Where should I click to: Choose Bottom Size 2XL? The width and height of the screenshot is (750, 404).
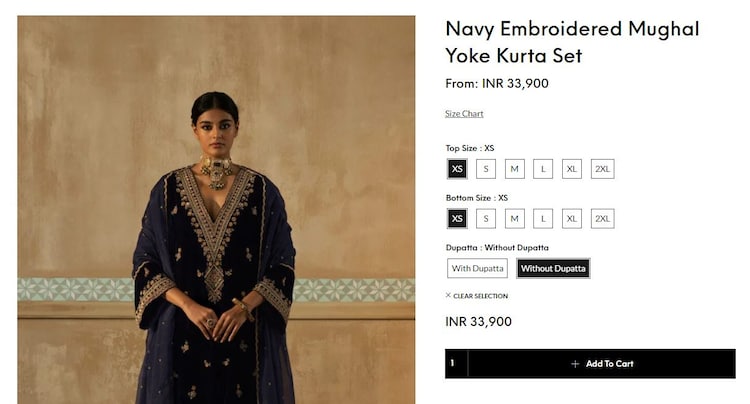(603, 218)
